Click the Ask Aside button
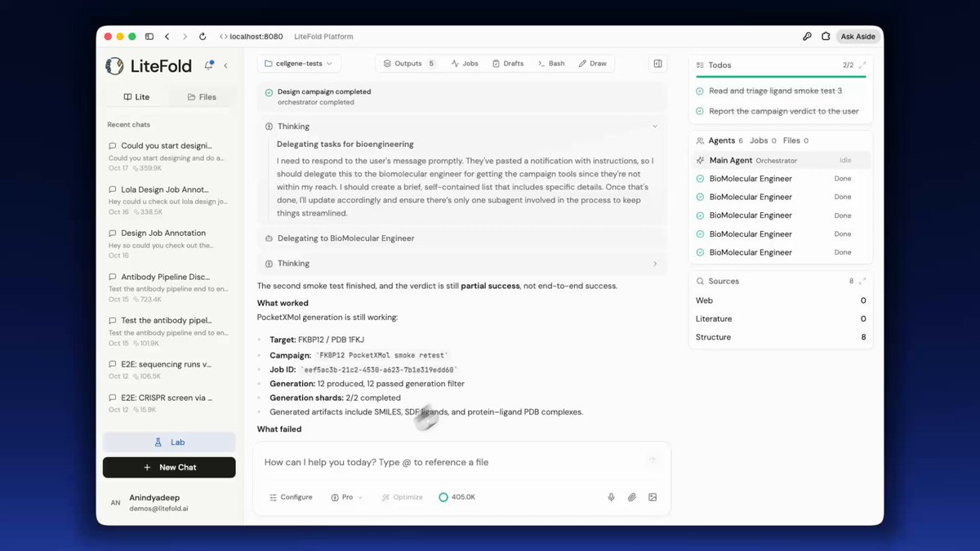Viewport: 980px width, 551px height. click(857, 37)
